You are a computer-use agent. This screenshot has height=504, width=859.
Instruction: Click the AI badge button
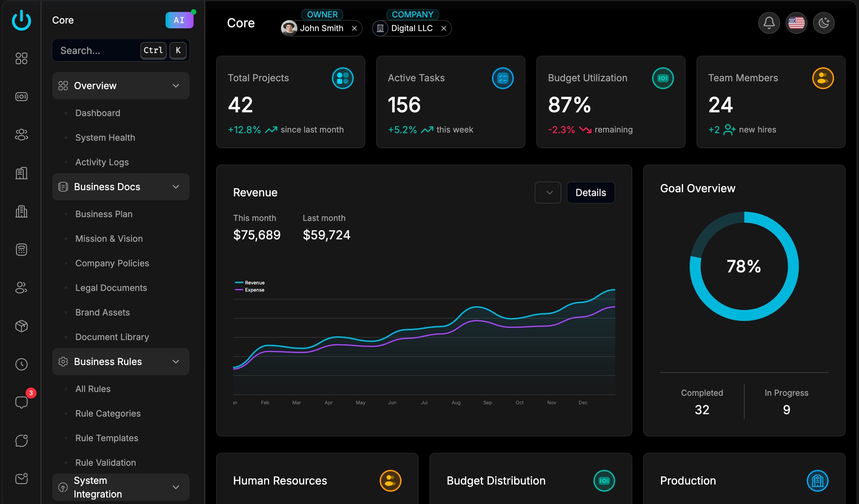point(179,20)
